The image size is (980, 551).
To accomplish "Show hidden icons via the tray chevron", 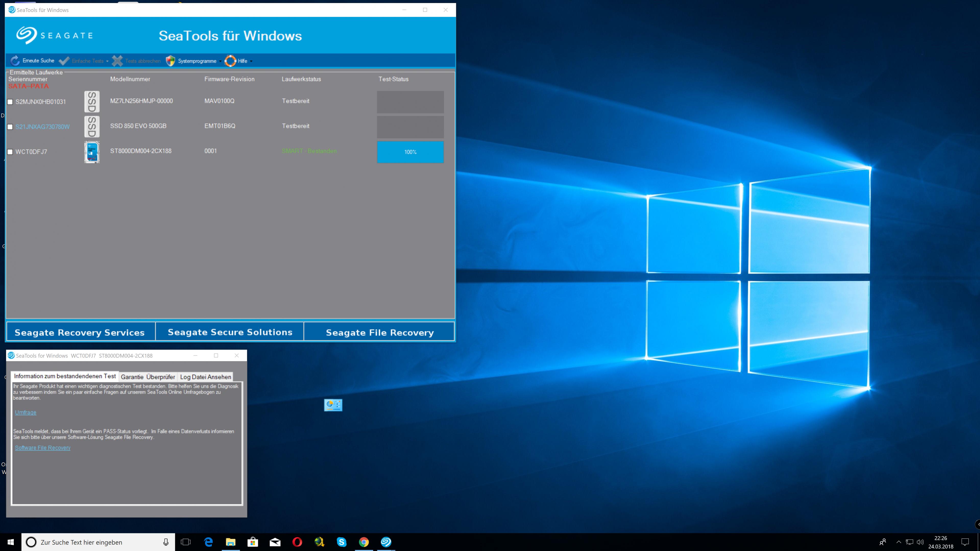I will point(899,542).
